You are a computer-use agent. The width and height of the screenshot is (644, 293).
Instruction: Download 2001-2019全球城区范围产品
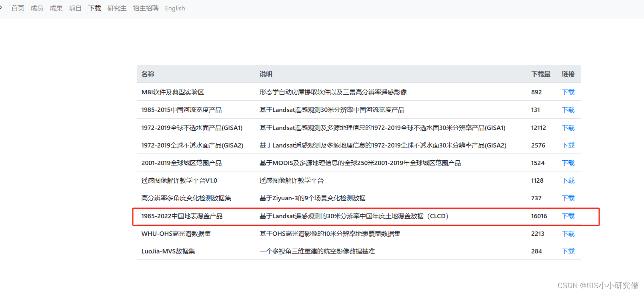click(x=568, y=163)
